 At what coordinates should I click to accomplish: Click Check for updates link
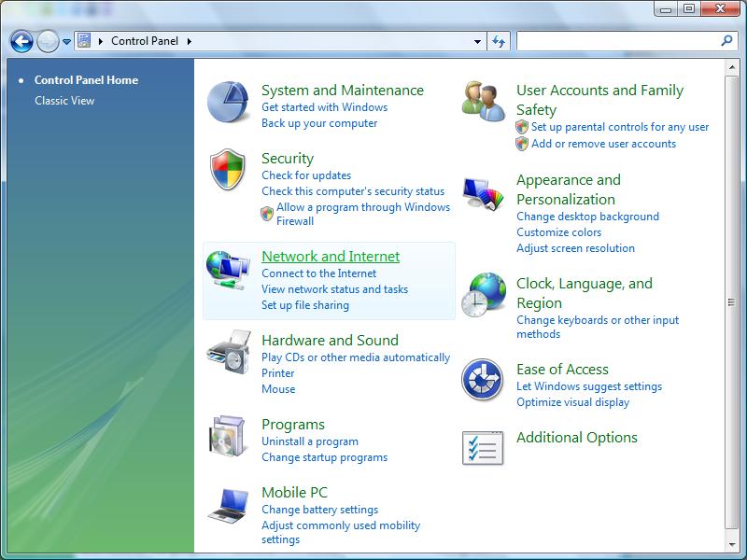point(306,175)
